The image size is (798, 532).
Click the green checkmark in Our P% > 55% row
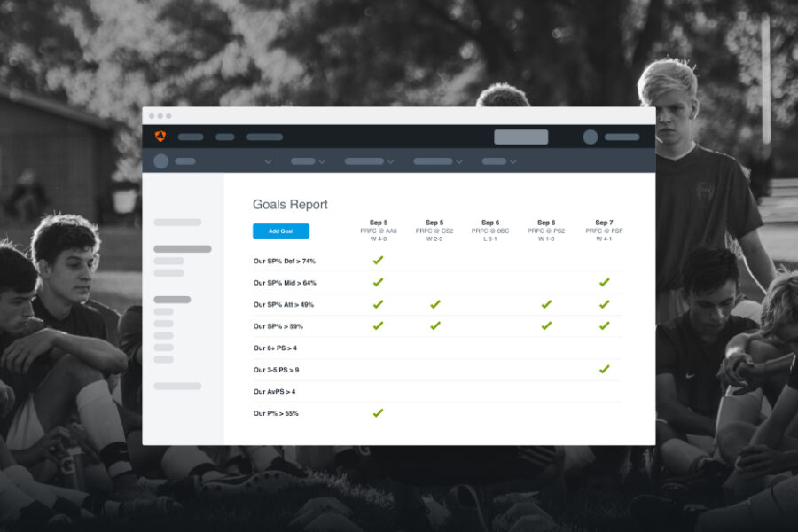click(378, 413)
